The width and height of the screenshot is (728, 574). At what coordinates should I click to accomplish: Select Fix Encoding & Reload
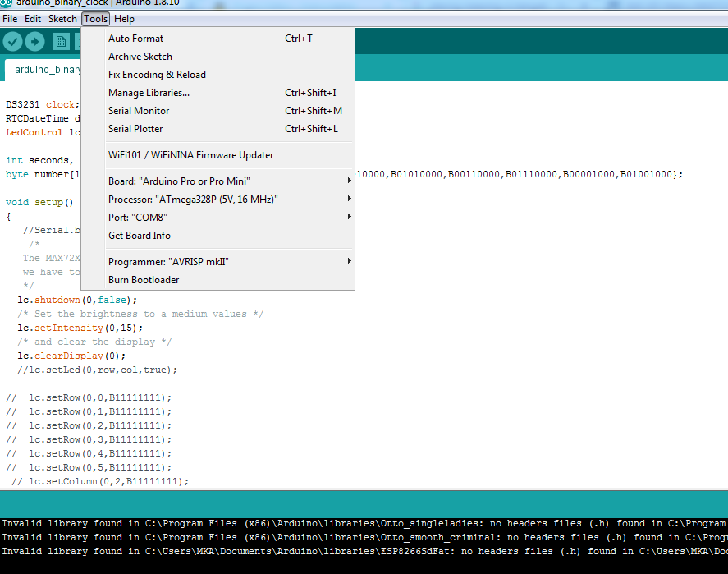tap(217, 75)
